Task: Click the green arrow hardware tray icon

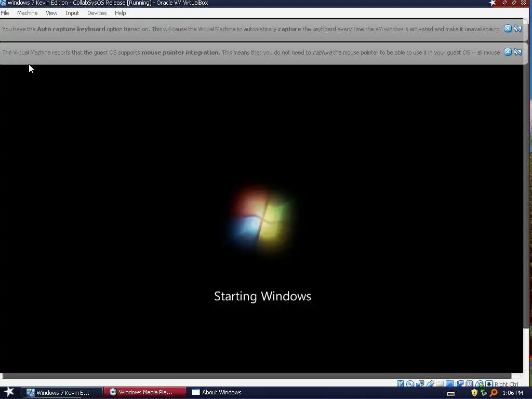Action: (x=484, y=393)
